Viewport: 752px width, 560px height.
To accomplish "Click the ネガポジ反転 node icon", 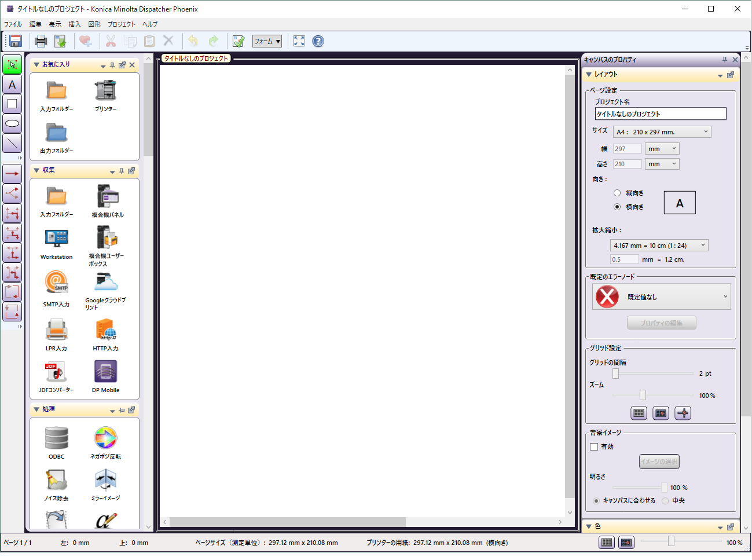I will [105, 438].
